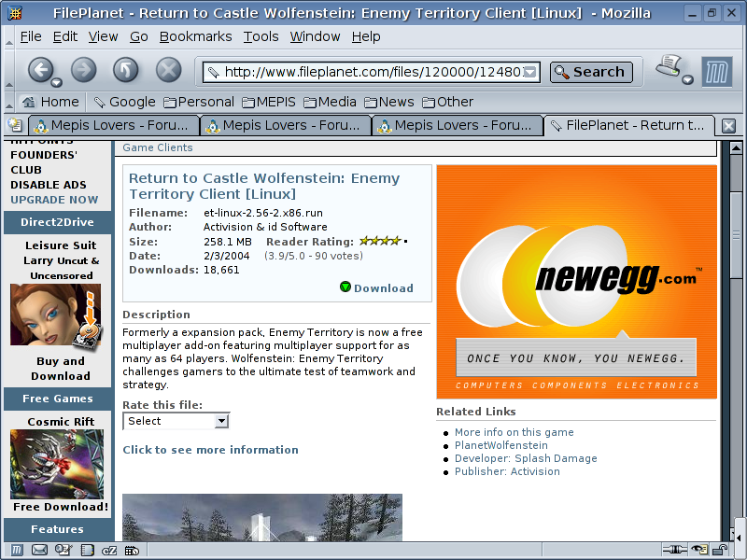The width and height of the screenshot is (747, 560).
Task: Click the Newegg advertisement banner
Action: pos(576,282)
